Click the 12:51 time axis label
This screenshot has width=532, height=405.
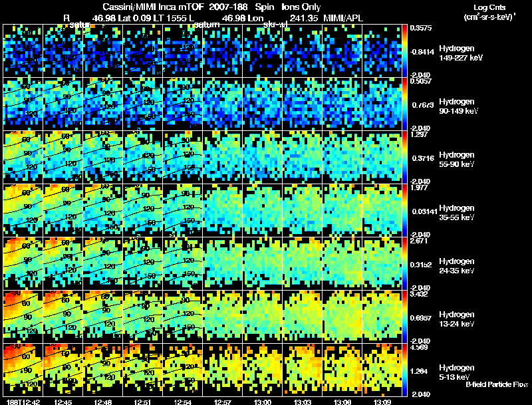click(143, 402)
